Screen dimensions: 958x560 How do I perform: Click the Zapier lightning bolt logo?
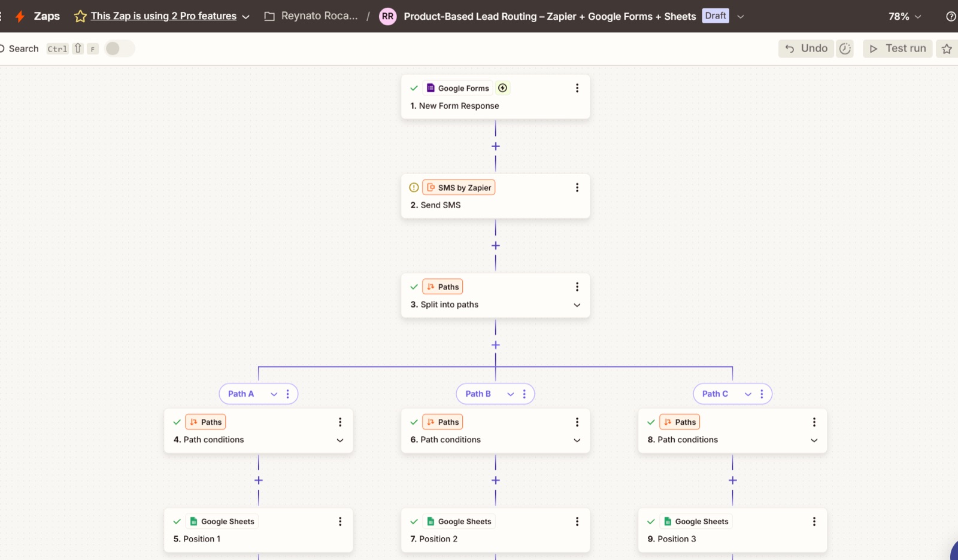click(20, 16)
